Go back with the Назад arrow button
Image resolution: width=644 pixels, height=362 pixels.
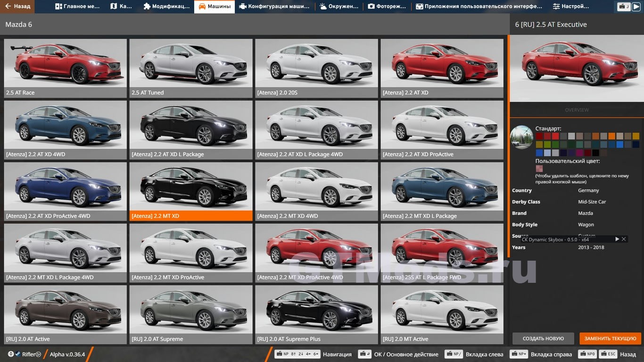click(18, 7)
